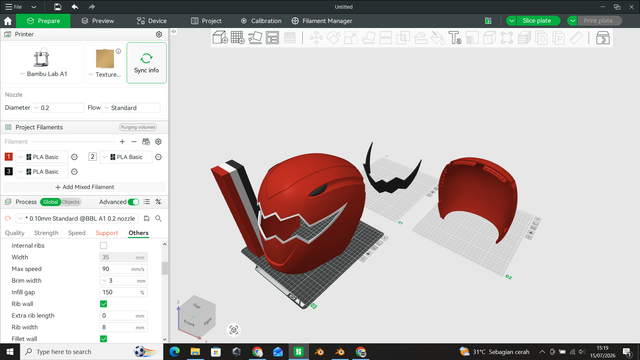Click the Sync info button
640x360 pixels.
click(x=147, y=63)
